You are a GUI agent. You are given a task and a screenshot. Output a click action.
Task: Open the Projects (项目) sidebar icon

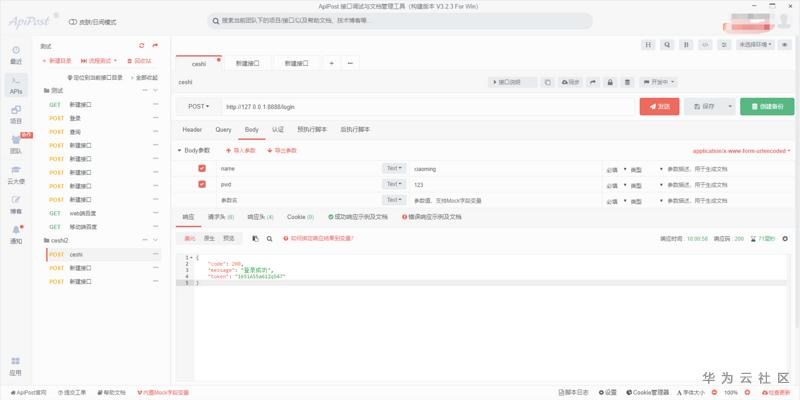pyautogui.click(x=16, y=114)
